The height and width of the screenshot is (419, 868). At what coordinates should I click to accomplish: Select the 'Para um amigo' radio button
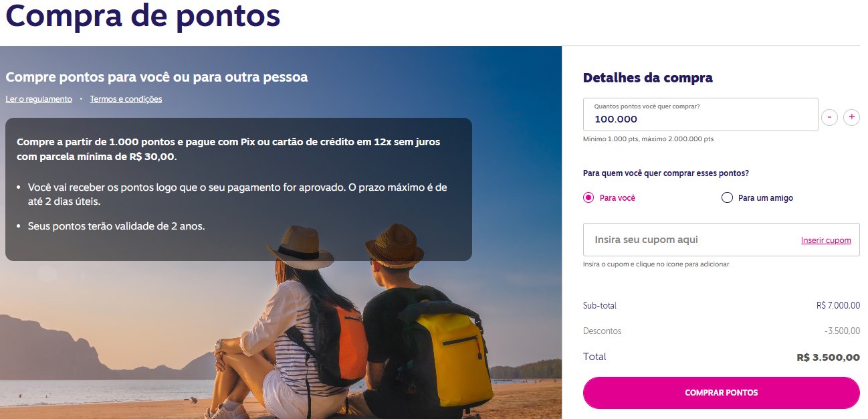[727, 197]
